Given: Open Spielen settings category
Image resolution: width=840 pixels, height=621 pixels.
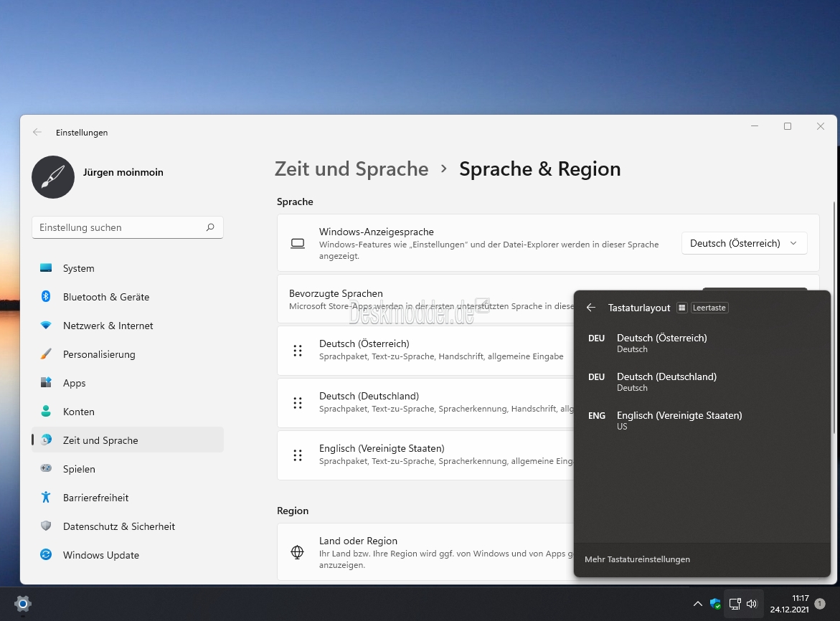Looking at the screenshot, I should coord(128,469).
